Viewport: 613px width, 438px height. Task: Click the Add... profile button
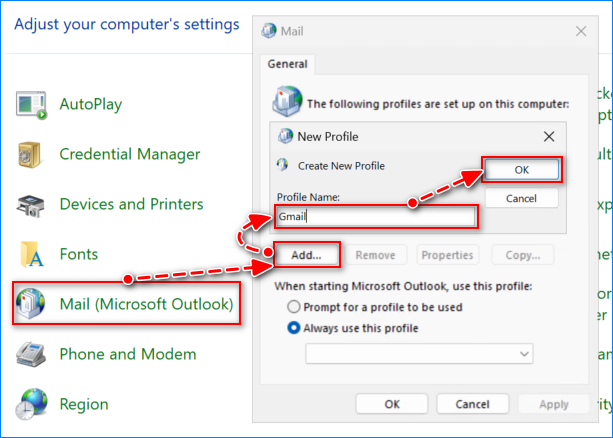[306, 255]
